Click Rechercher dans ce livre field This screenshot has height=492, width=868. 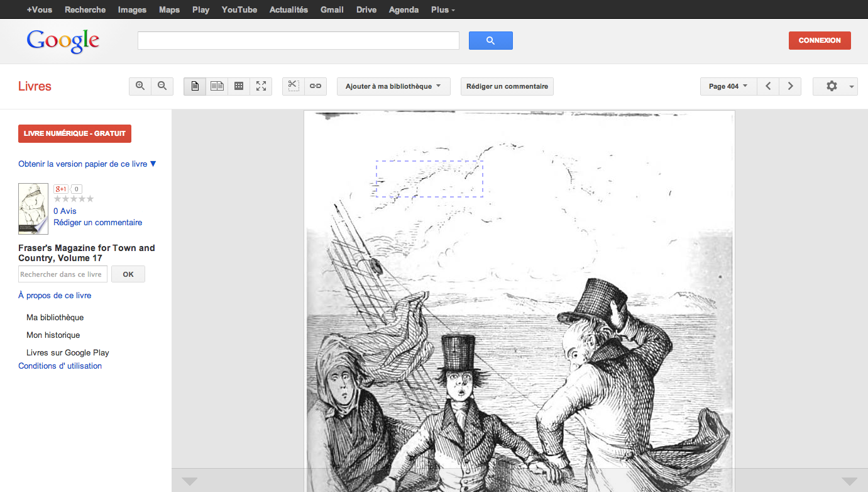63,274
